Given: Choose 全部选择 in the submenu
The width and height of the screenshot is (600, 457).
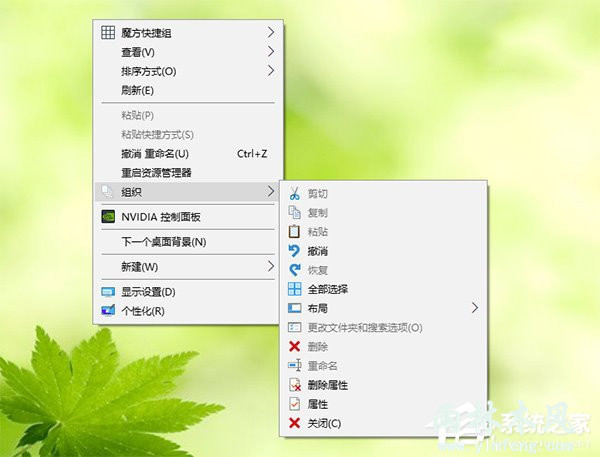Looking at the screenshot, I should [383, 289].
